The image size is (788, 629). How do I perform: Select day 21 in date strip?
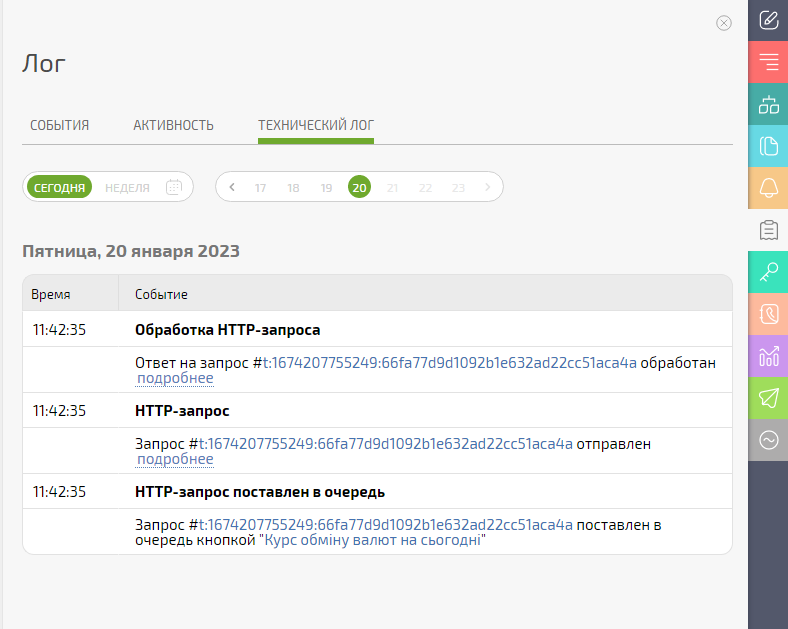(x=392, y=188)
